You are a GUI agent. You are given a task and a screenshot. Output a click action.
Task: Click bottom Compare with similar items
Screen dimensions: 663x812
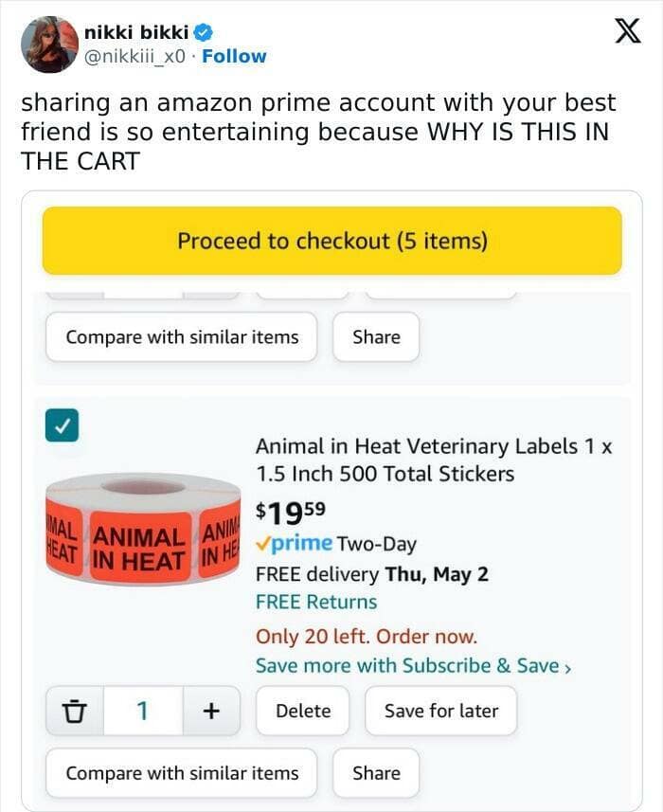[182, 773]
